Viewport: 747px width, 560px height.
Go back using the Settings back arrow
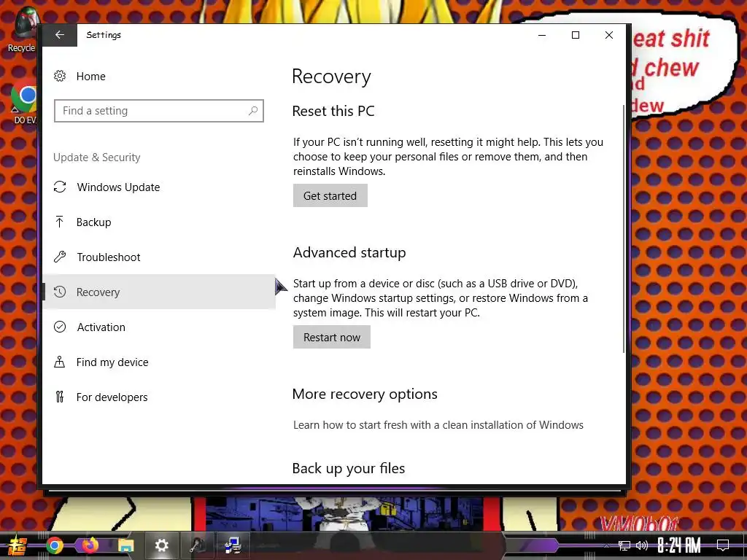click(x=60, y=35)
